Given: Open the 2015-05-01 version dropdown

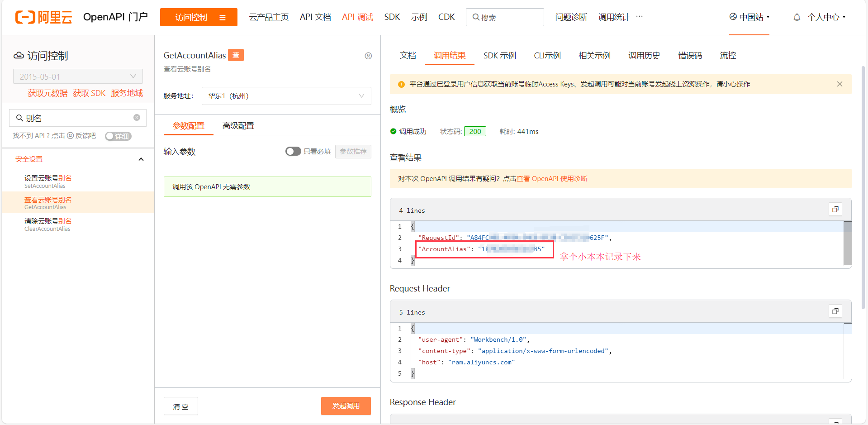Looking at the screenshot, I should pos(78,76).
